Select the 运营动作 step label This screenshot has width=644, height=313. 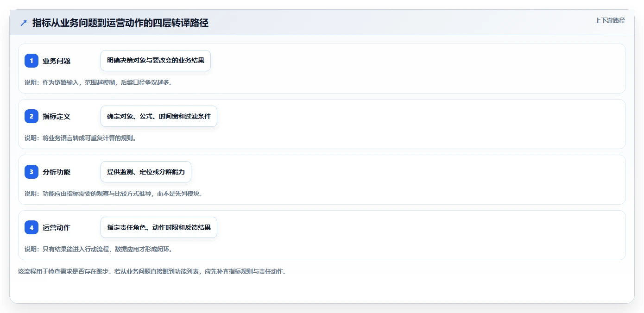(x=57, y=227)
